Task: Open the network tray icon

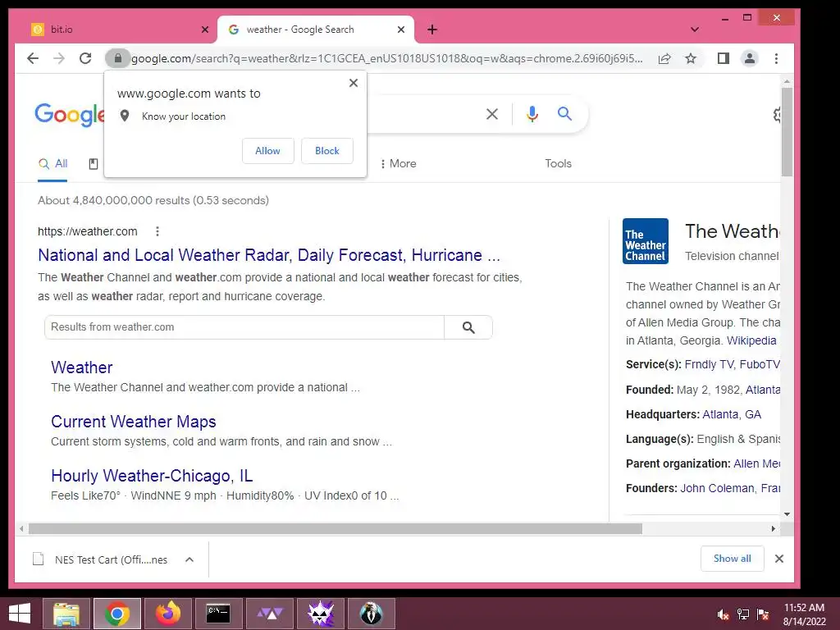Action: click(x=743, y=614)
